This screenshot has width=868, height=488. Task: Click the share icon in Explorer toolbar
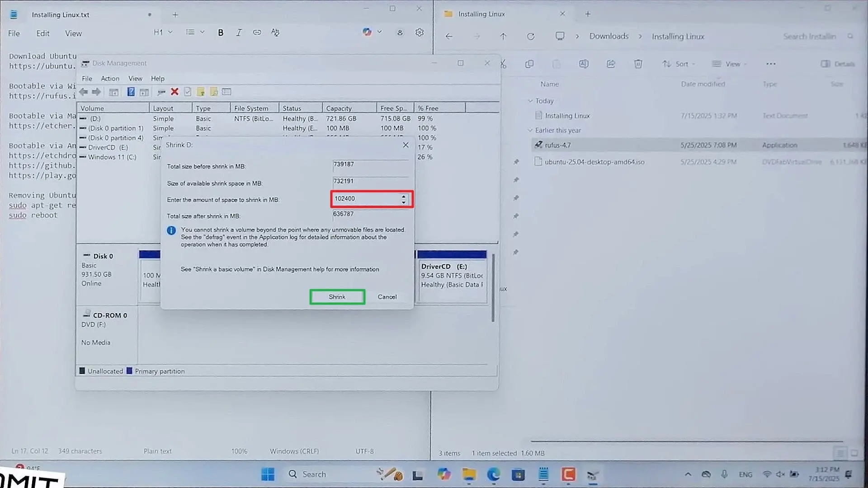tap(611, 64)
